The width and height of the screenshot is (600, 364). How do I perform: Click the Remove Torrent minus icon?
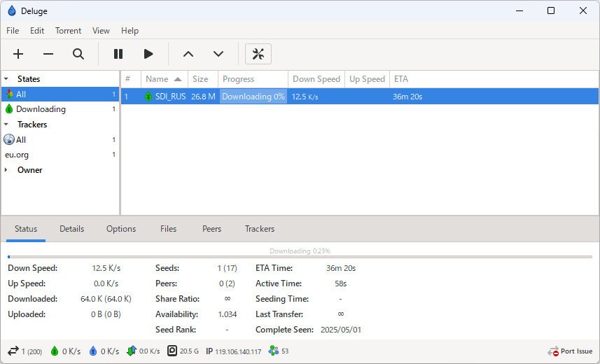48,54
